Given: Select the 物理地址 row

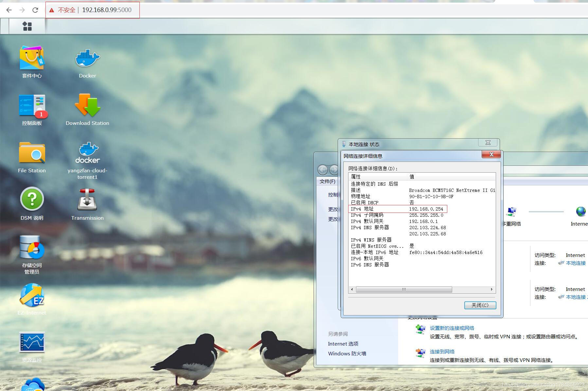Looking at the screenshot, I should click(x=422, y=196).
